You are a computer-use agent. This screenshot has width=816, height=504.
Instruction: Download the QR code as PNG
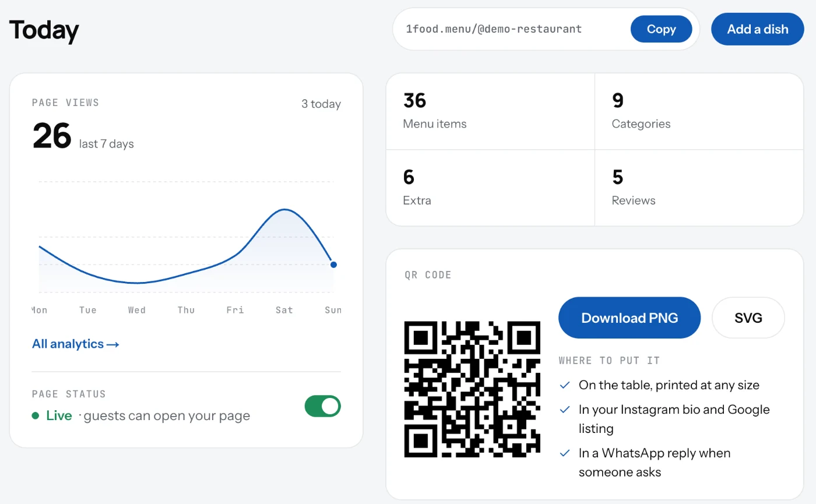(629, 318)
